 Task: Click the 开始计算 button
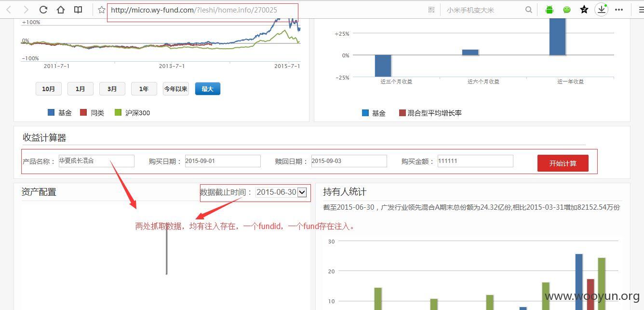pos(563,163)
